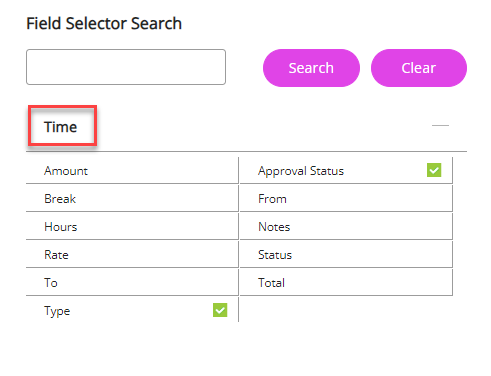Focus the Field Selector Search input box
This screenshot has width=491, height=376.
coord(126,67)
